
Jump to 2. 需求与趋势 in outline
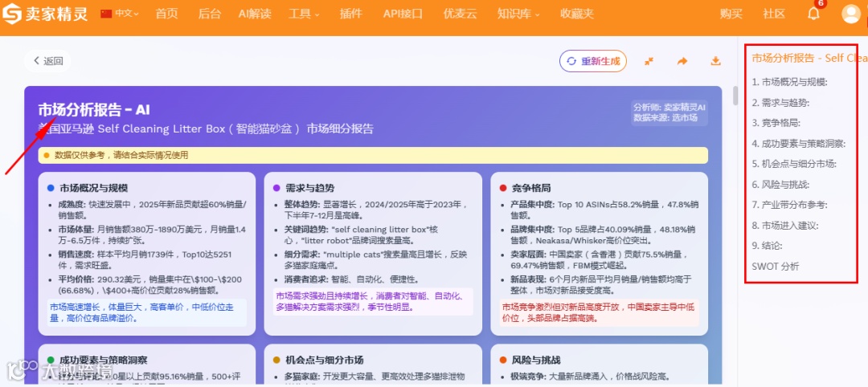780,102
